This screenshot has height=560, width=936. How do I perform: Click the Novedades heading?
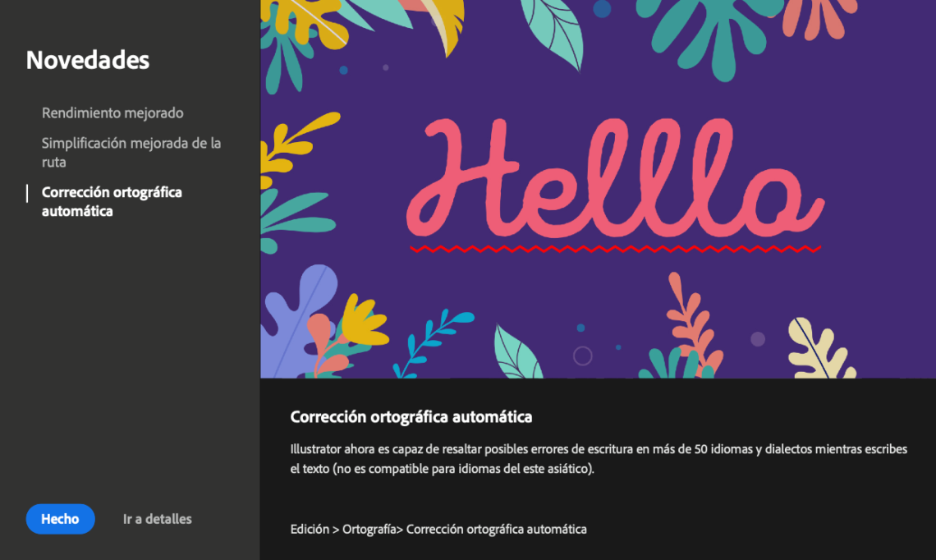click(88, 60)
